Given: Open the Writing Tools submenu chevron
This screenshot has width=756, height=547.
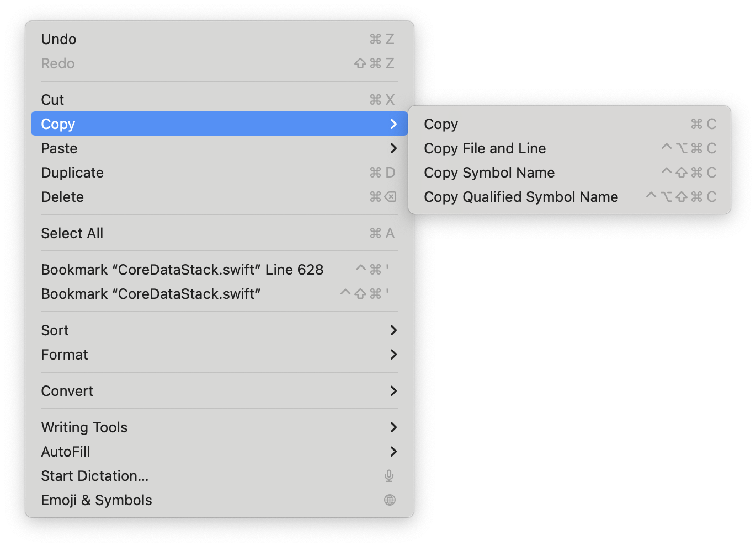Looking at the screenshot, I should coord(393,427).
